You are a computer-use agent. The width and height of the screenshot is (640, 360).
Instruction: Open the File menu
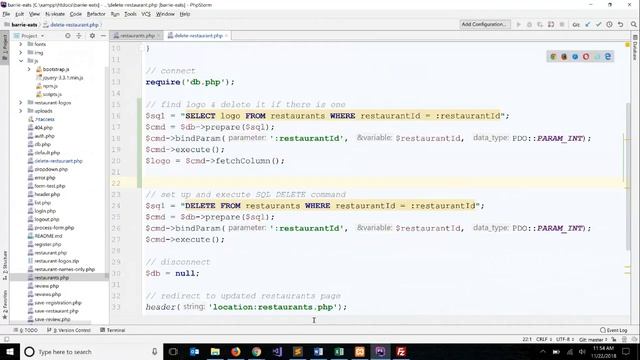coord(6,14)
